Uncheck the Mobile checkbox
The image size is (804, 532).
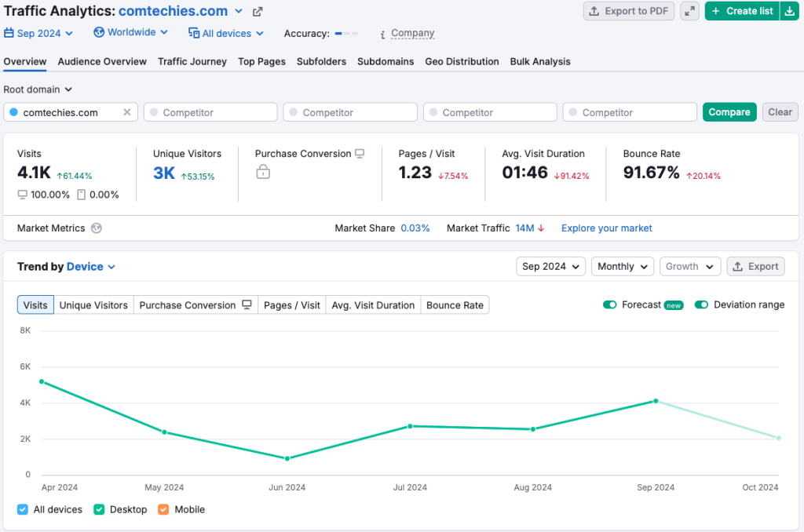(x=163, y=509)
